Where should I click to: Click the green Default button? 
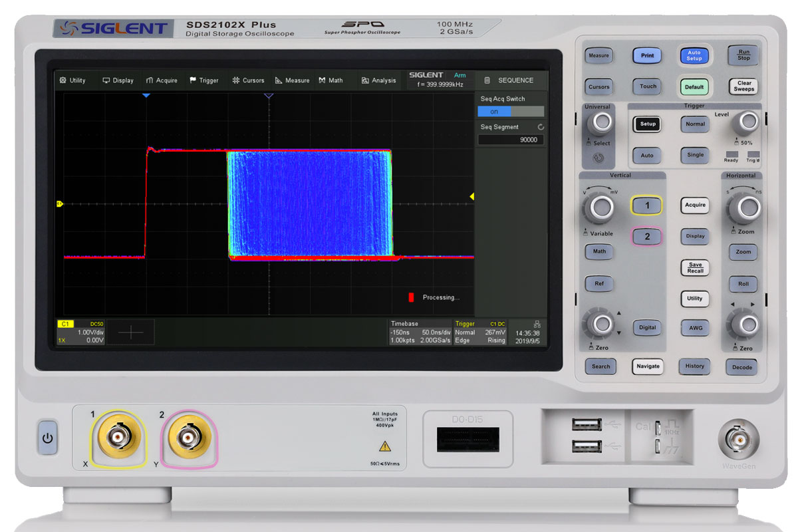[x=694, y=86]
